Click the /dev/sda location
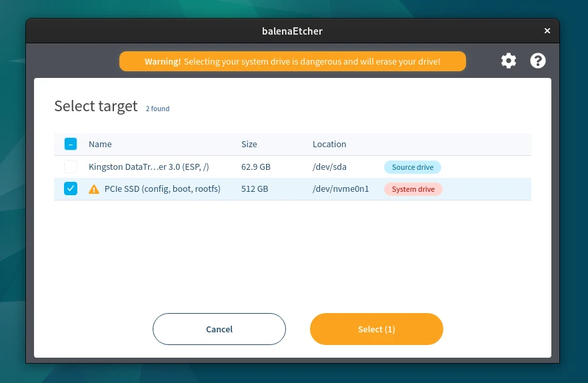Image resolution: width=588 pixels, height=383 pixels. pos(329,167)
